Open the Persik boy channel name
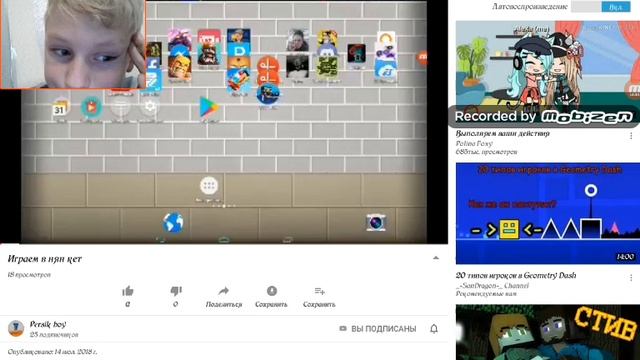Viewport: 640px width, 360px height. click(48, 324)
